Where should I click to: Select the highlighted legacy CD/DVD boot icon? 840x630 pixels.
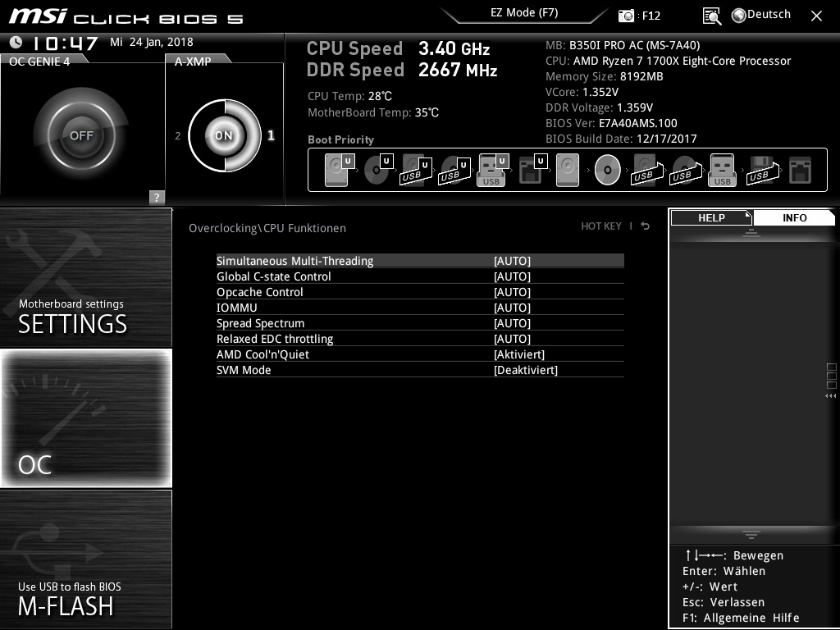(x=608, y=170)
